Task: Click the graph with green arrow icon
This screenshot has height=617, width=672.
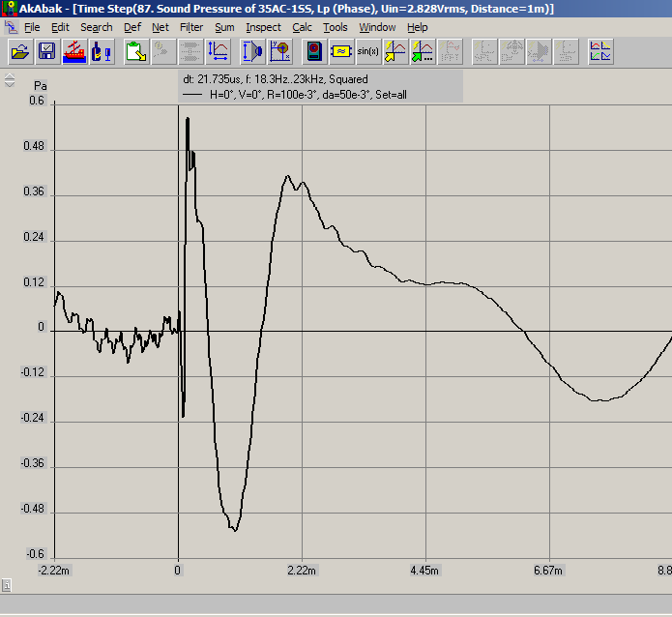Action: [423, 51]
